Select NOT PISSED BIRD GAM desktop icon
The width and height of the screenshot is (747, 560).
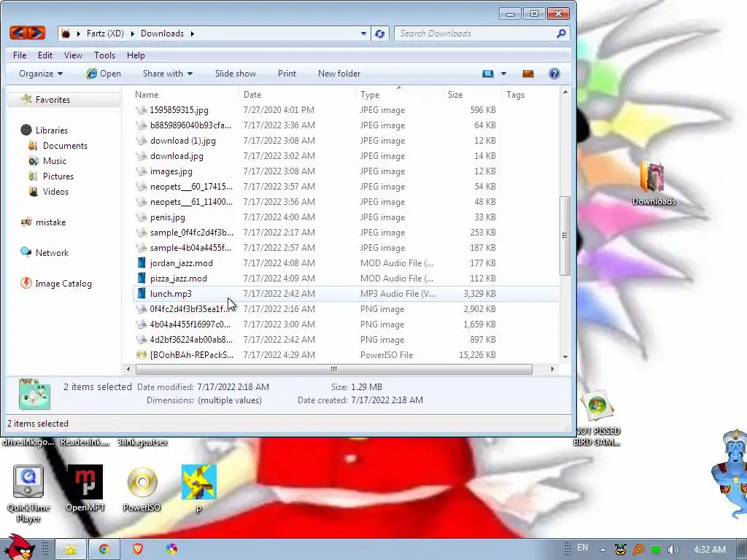point(597,405)
